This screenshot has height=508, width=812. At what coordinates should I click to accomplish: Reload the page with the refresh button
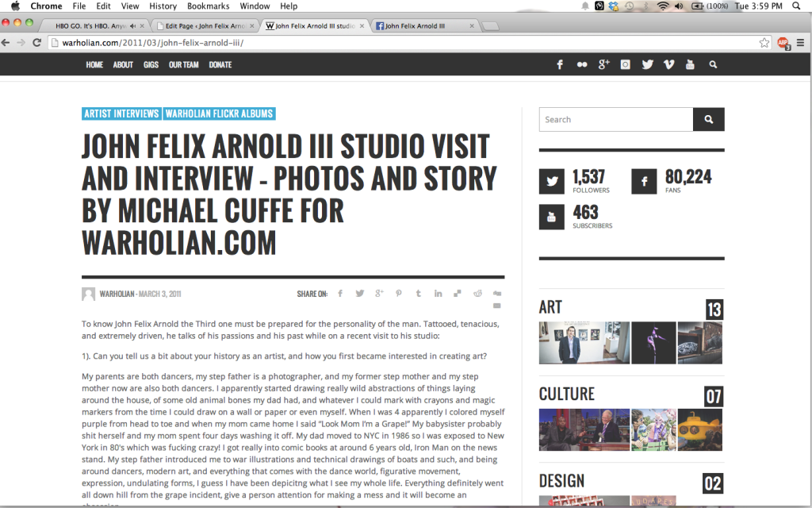tap(36, 43)
